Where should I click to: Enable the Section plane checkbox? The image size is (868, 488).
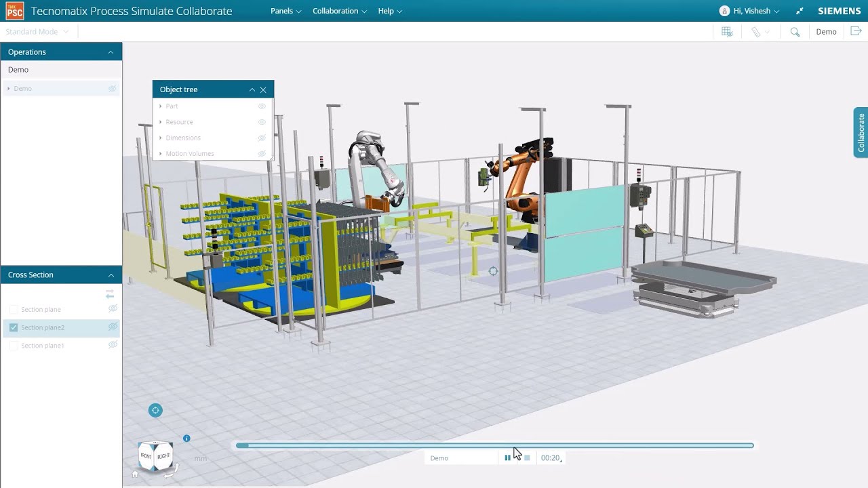pos(14,309)
